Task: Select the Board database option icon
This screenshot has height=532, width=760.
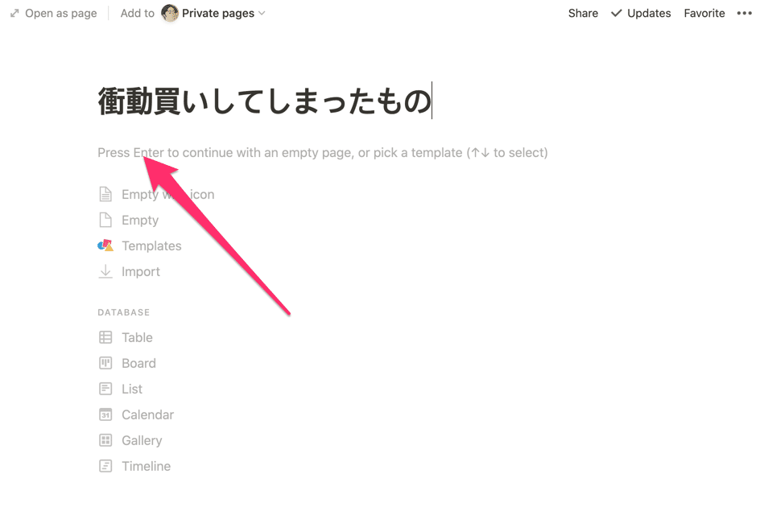Action: 105,363
